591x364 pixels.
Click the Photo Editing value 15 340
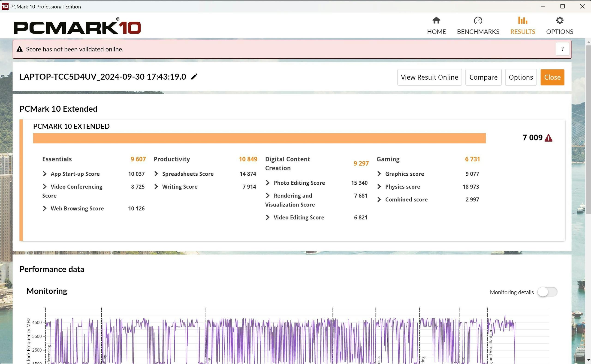point(359,183)
